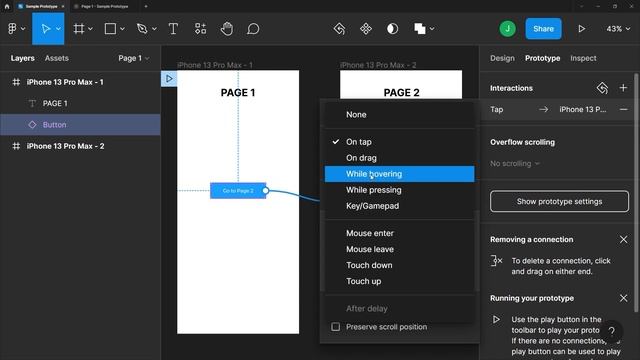Open the Page 1 pages dropdown

(133, 58)
